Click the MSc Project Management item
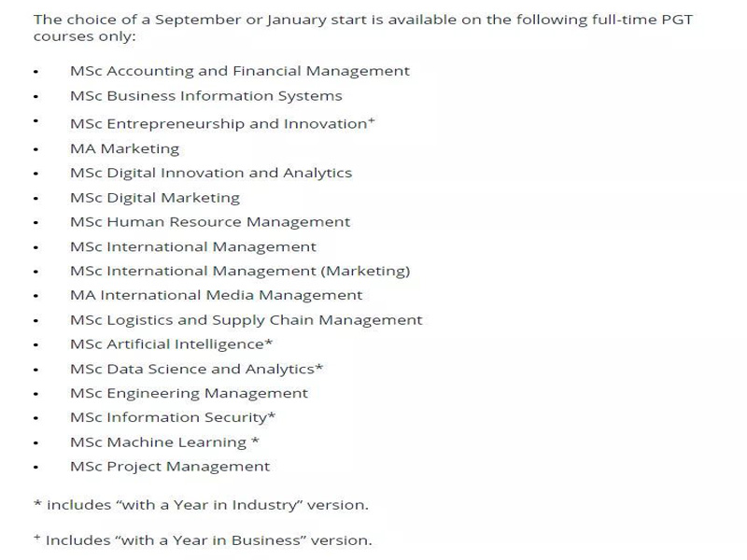Screen dimensions: 747x560 pyautogui.click(x=170, y=468)
